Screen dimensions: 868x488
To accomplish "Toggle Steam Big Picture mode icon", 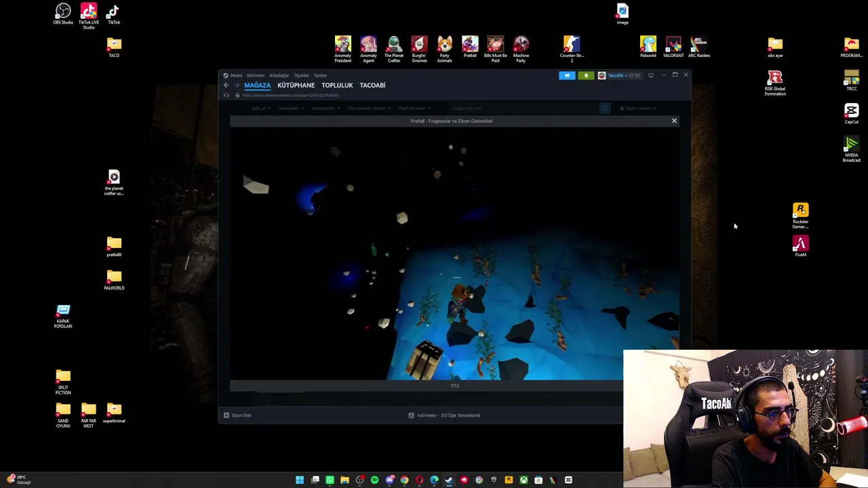I will 651,75.
